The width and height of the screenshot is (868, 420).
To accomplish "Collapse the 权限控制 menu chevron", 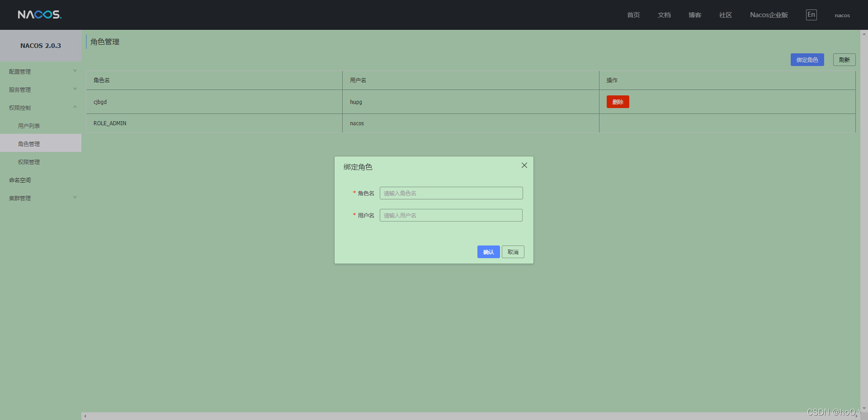I will point(75,107).
